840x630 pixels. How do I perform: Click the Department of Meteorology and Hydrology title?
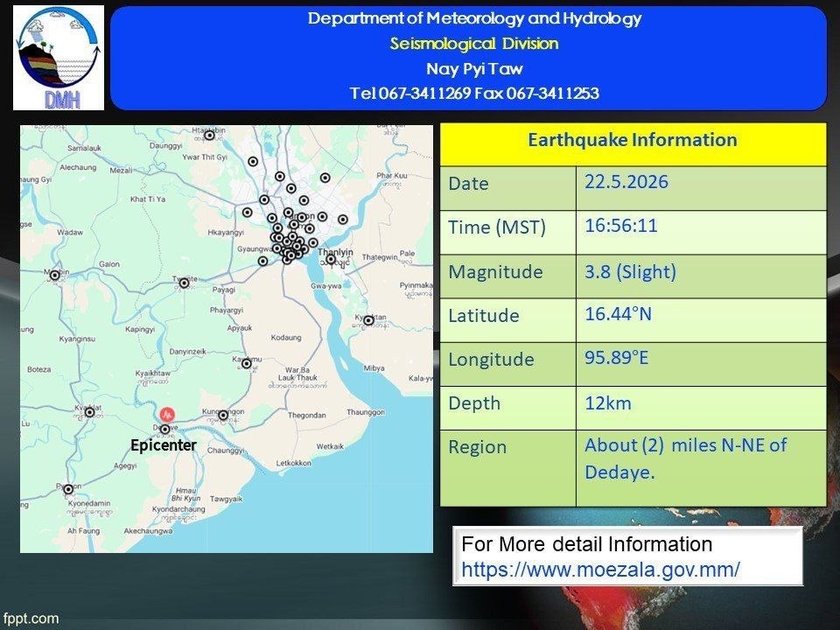coord(474,18)
